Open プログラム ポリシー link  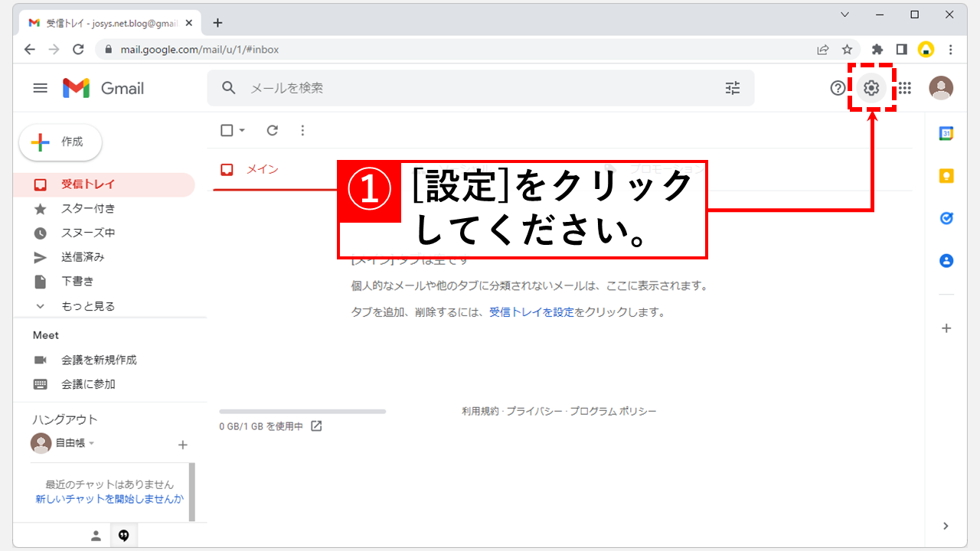[612, 411]
